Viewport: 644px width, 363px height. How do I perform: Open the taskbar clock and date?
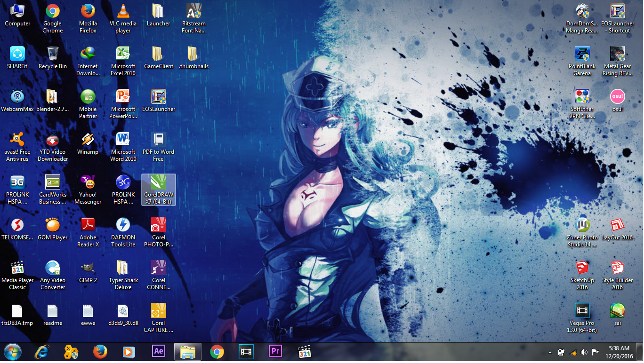click(619, 352)
